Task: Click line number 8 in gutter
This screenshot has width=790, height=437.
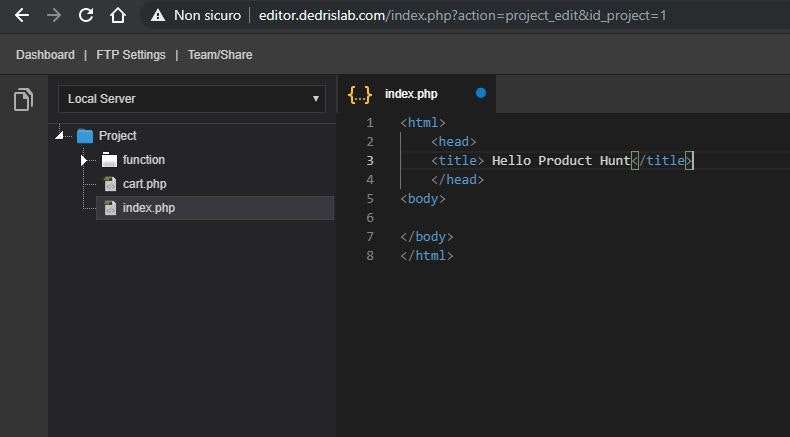Action: pos(370,256)
